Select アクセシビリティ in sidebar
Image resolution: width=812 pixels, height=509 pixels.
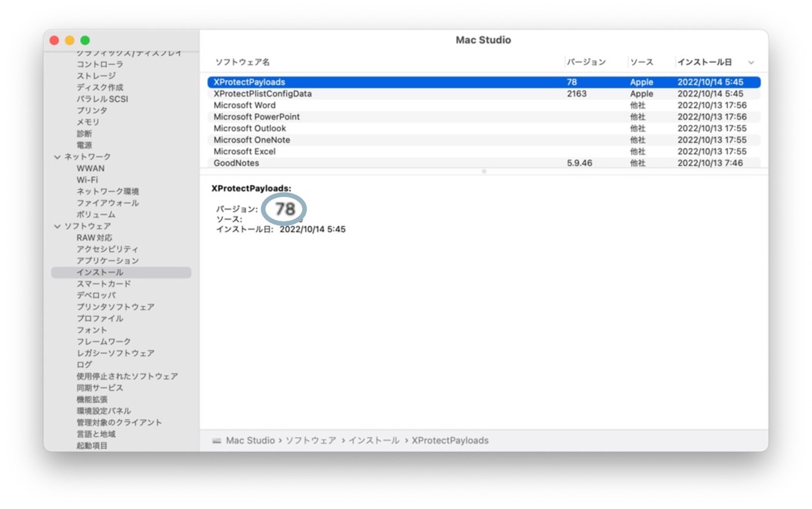[108, 249]
